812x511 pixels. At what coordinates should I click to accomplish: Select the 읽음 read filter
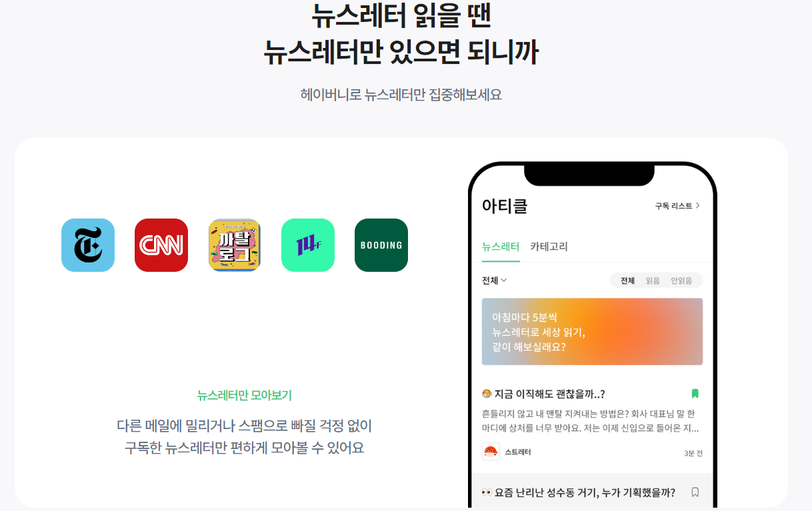click(x=653, y=280)
